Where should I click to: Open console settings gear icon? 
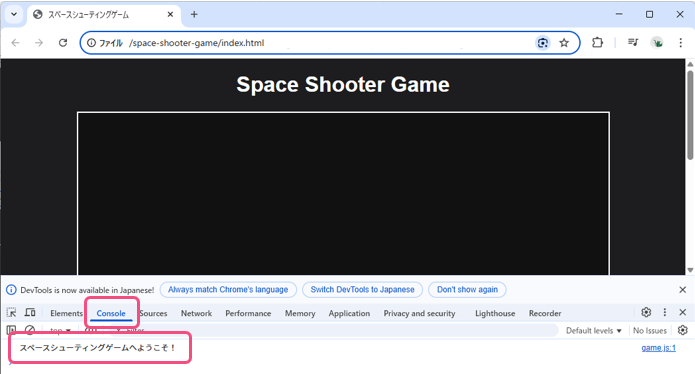coord(683,330)
